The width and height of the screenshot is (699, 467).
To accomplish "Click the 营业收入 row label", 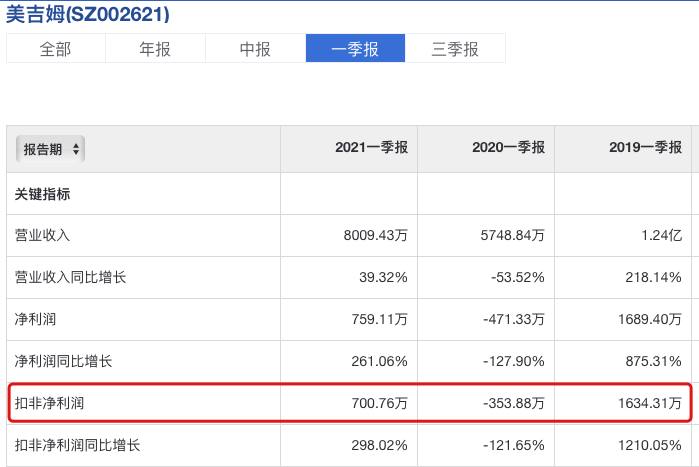I will (x=42, y=235).
